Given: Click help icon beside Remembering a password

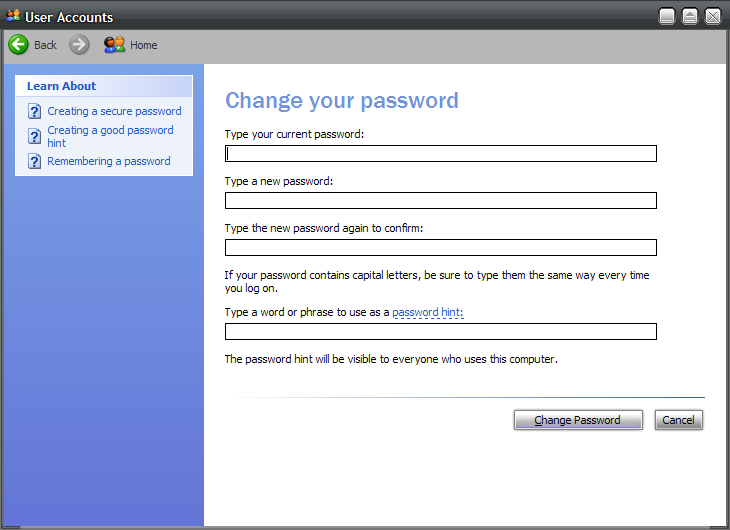Looking at the screenshot, I should point(34,161).
